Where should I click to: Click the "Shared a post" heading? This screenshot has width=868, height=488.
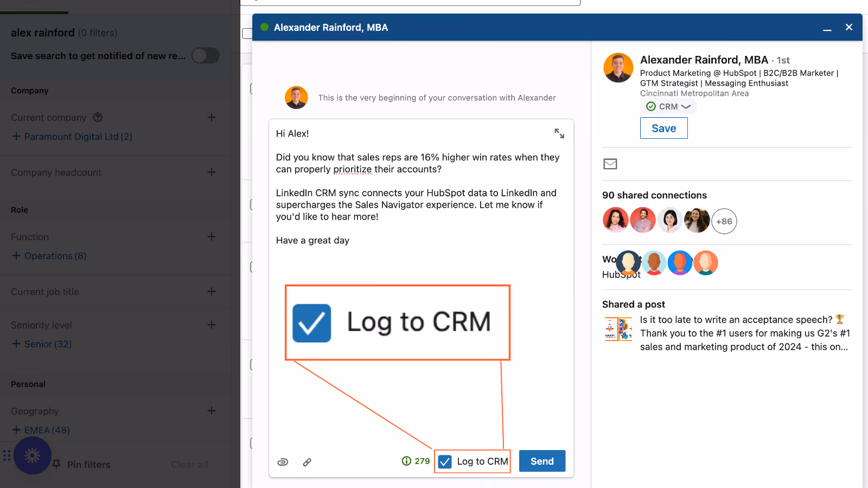click(x=634, y=304)
